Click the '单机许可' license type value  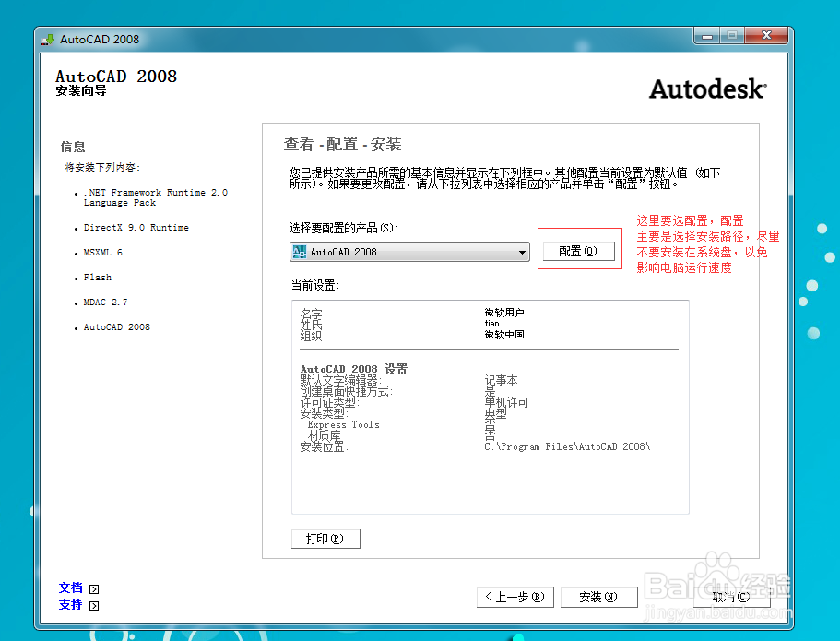point(506,402)
